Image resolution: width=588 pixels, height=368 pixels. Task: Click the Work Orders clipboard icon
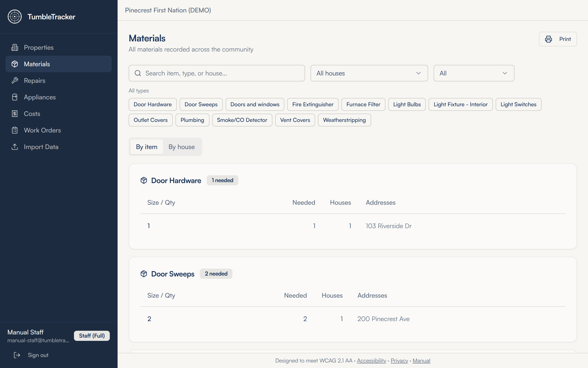(14, 130)
